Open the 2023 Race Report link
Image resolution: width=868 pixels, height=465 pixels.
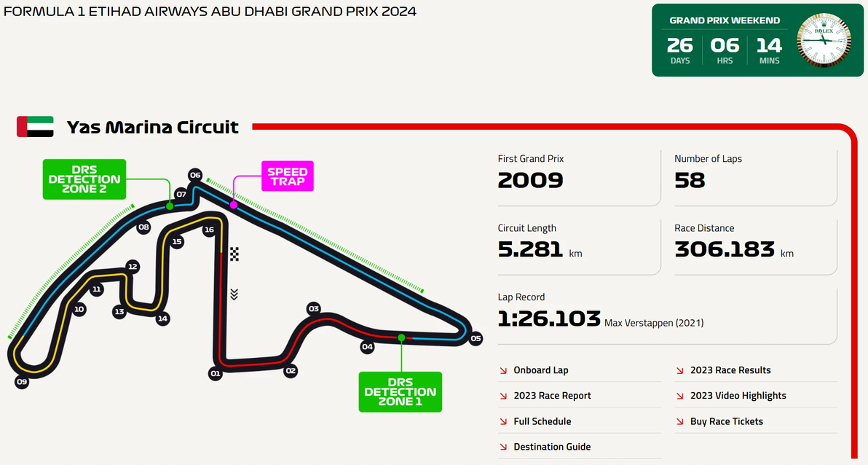tap(552, 396)
